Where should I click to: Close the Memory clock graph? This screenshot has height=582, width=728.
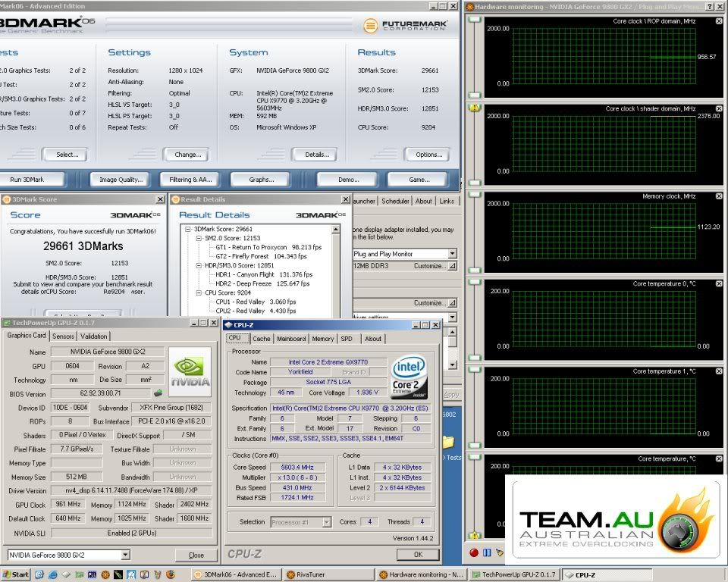[x=719, y=196]
